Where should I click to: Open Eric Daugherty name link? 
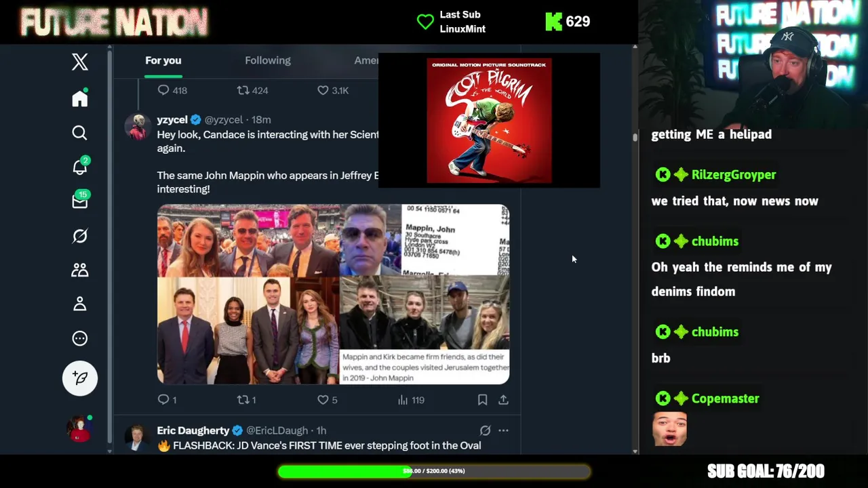point(193,430)
